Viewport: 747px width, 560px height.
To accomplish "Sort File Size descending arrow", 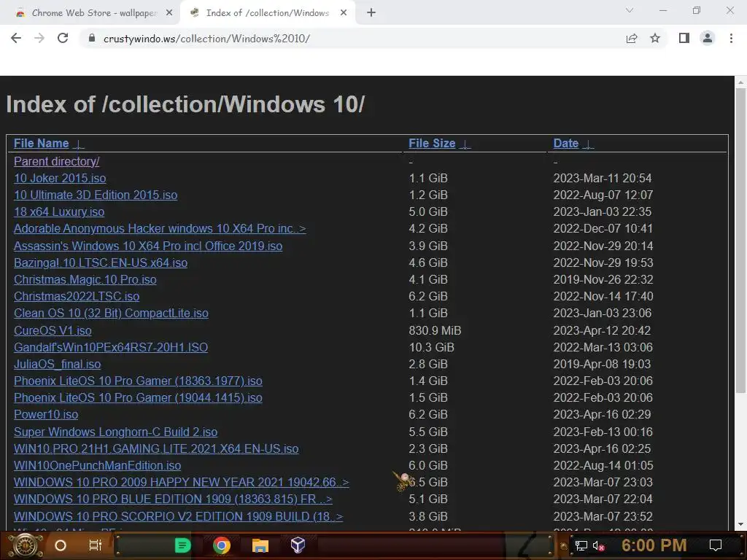I will click(x=465, y=144).
